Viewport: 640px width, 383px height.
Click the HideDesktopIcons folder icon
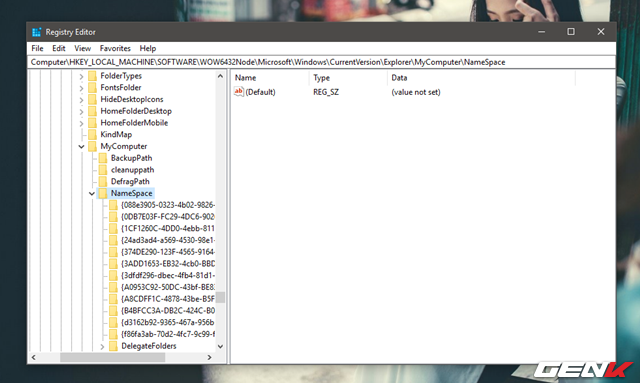[93, 99]
